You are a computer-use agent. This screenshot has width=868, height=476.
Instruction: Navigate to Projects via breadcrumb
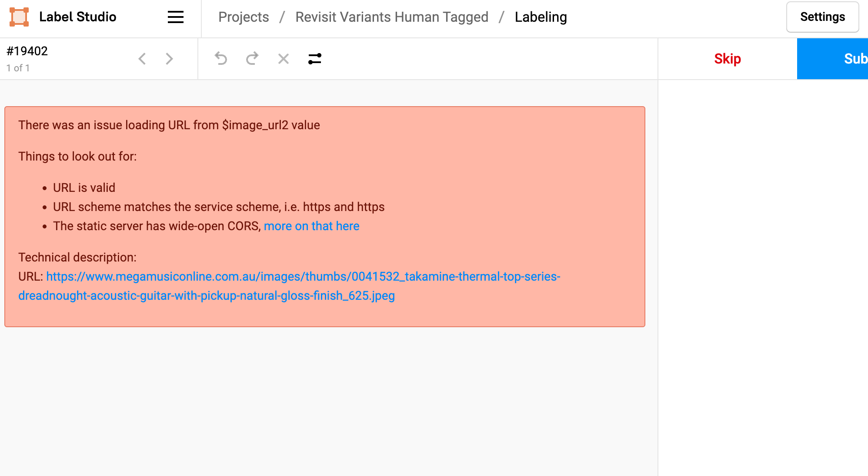coord(244,17)
